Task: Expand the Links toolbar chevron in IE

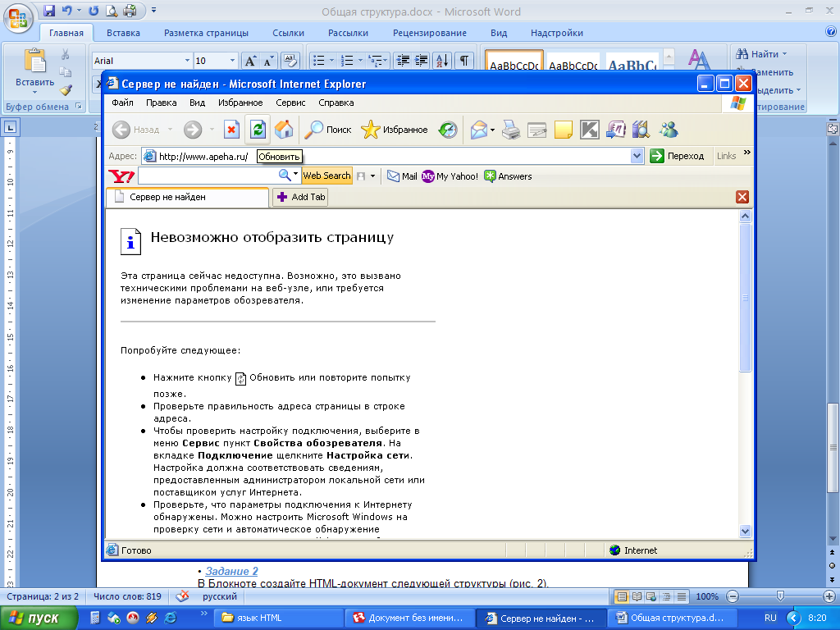Action: coord(746,153)
